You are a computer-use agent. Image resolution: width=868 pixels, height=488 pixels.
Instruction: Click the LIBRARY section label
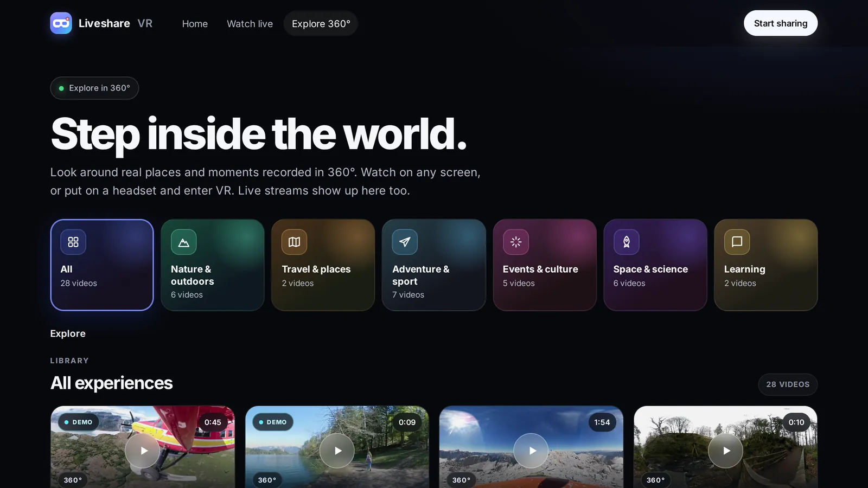point(69,361)
